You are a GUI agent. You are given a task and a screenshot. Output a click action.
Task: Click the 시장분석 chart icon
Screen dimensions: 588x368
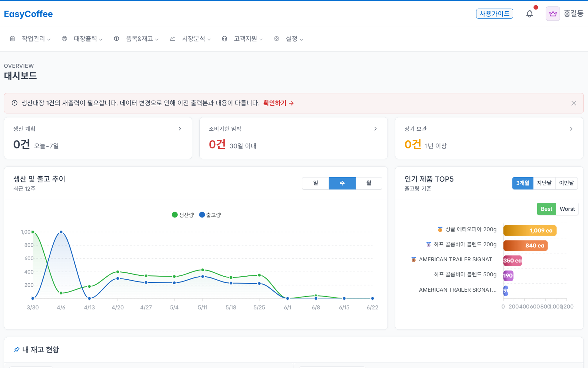point(172,39)
